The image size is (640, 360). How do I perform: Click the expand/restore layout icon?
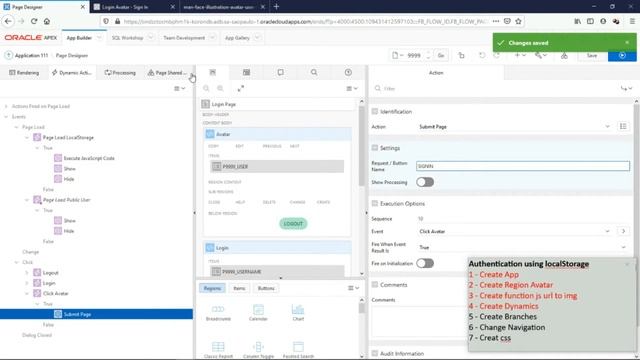tap(241, 89)
